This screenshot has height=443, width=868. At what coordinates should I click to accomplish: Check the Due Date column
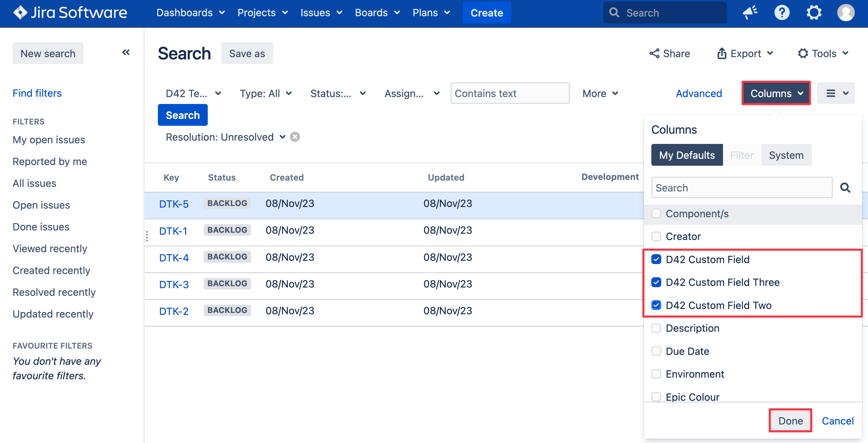[x=656, y=351]
